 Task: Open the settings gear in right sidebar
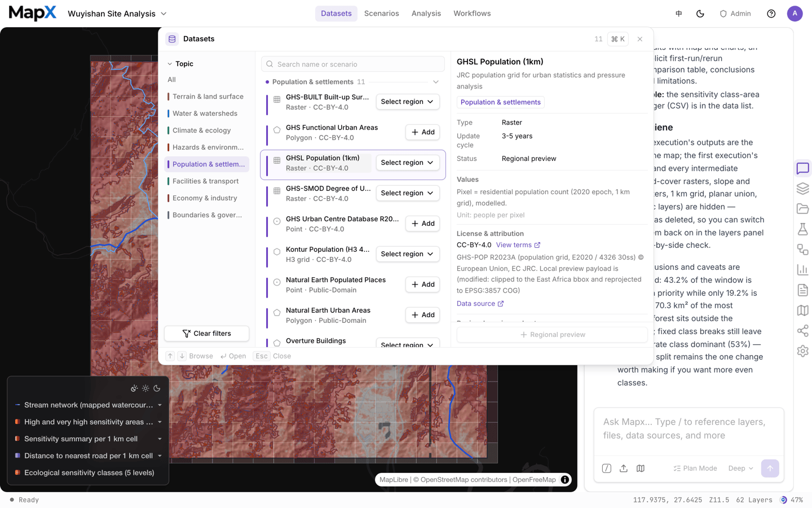point(803,351)
